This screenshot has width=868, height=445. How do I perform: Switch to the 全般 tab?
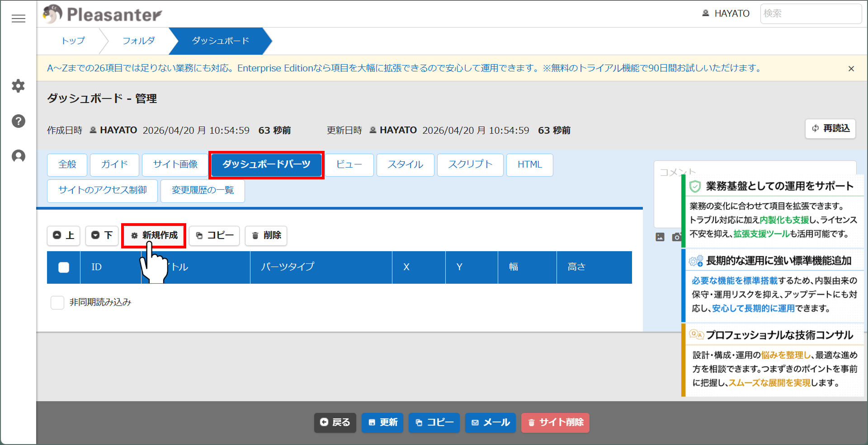[67, 165]
